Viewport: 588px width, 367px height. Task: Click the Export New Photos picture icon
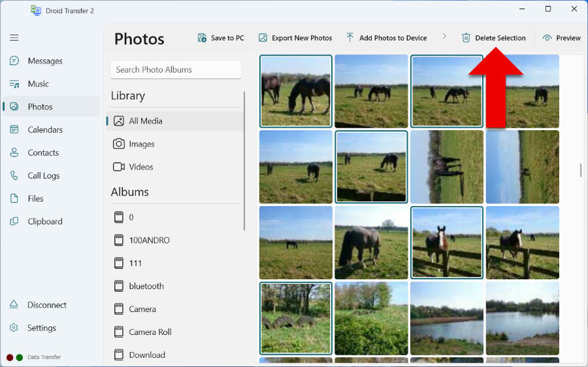263,37
